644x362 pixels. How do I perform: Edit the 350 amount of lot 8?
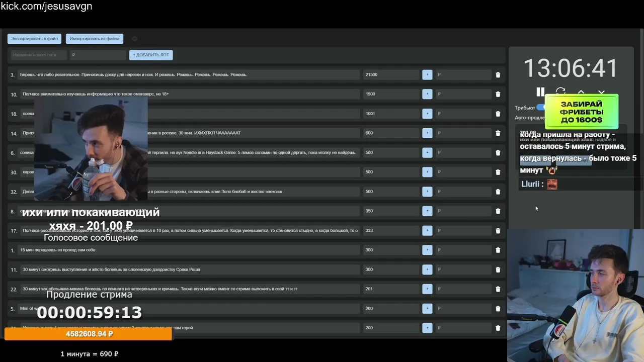click(x=391, y=211)
